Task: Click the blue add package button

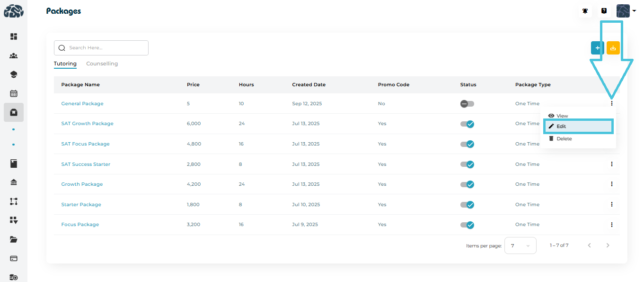Action: (x=597, y=48)
